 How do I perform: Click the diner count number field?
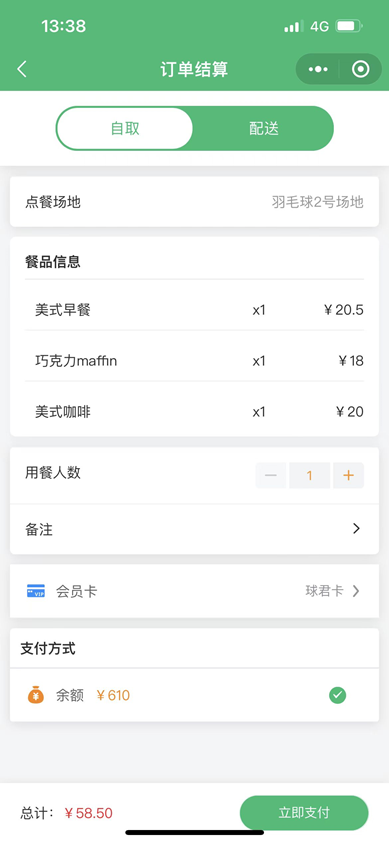(309, 475)
